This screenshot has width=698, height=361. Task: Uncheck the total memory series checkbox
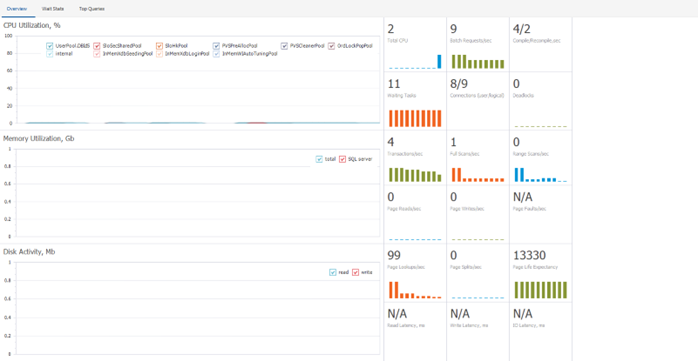319,159
